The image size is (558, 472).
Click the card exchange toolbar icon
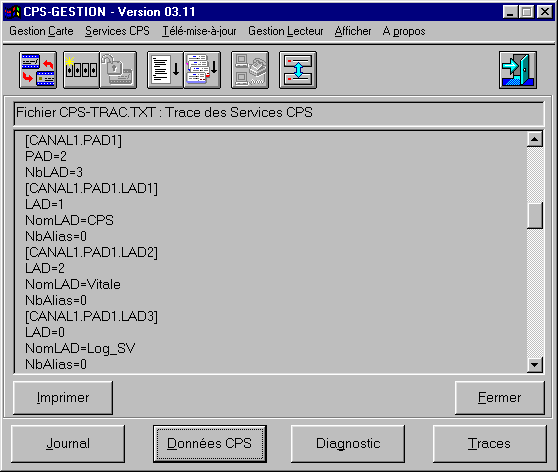(x=38, y=70)
